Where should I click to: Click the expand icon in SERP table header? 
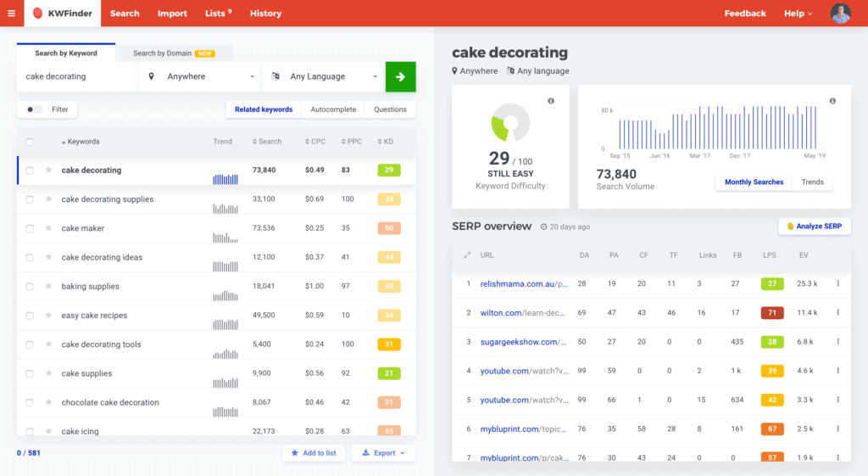(x=467, y=255)
